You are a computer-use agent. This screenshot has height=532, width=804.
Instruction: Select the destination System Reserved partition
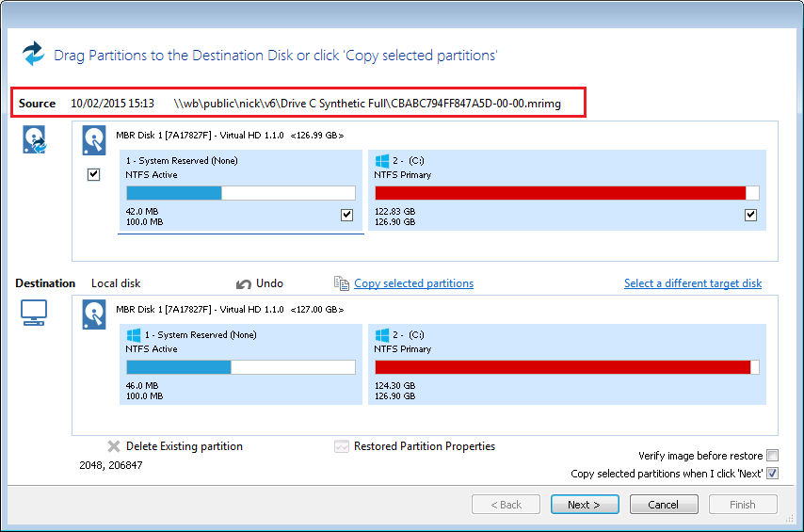240,364
